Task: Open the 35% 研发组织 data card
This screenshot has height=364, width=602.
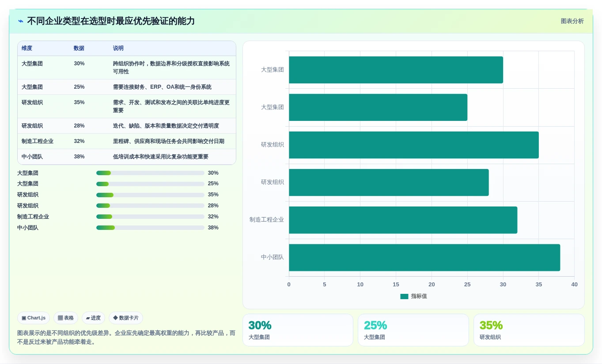Action: click(529, 330)
